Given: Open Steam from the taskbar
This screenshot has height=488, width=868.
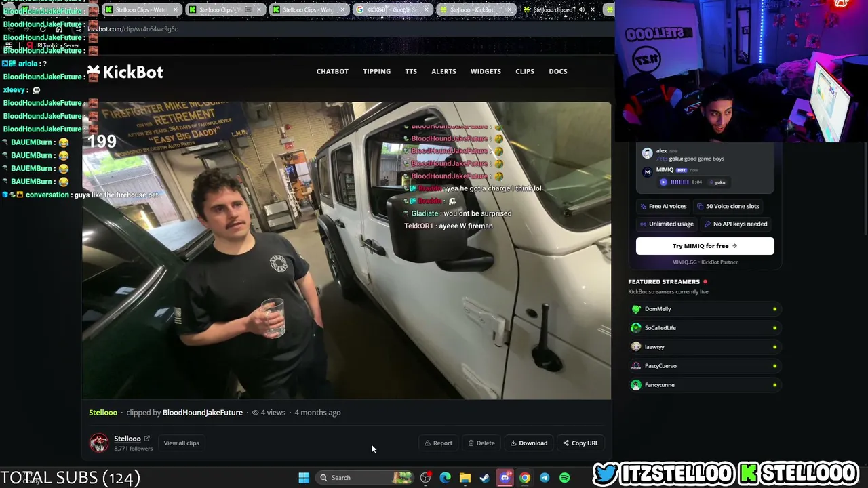Looking at the screenshot, I should (484, 478).
